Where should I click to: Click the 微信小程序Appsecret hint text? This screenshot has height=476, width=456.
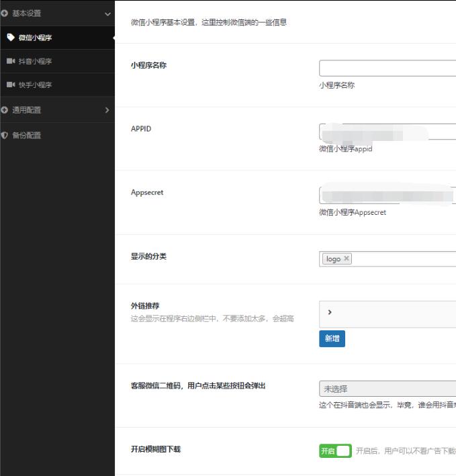(353, 212)
